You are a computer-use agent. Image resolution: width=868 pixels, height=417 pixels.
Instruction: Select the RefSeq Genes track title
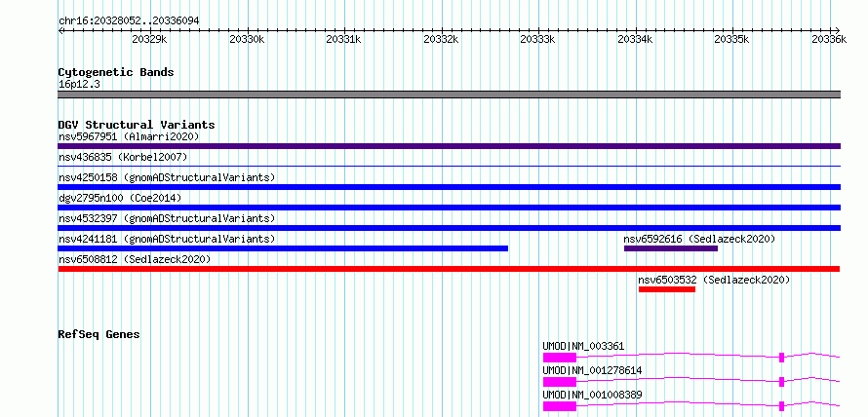(99, 334)
